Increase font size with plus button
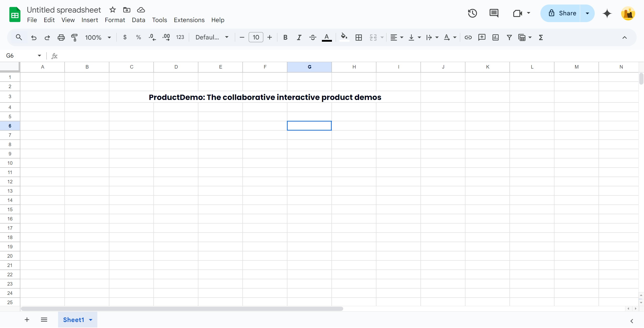This screenshot has height=328, width=644. pyautogui.click(x=270, y=37)
